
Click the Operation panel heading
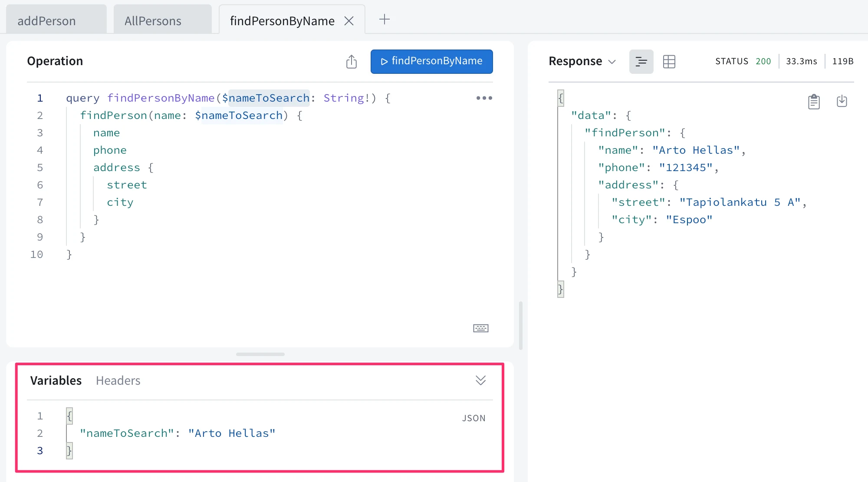point(55,61)
